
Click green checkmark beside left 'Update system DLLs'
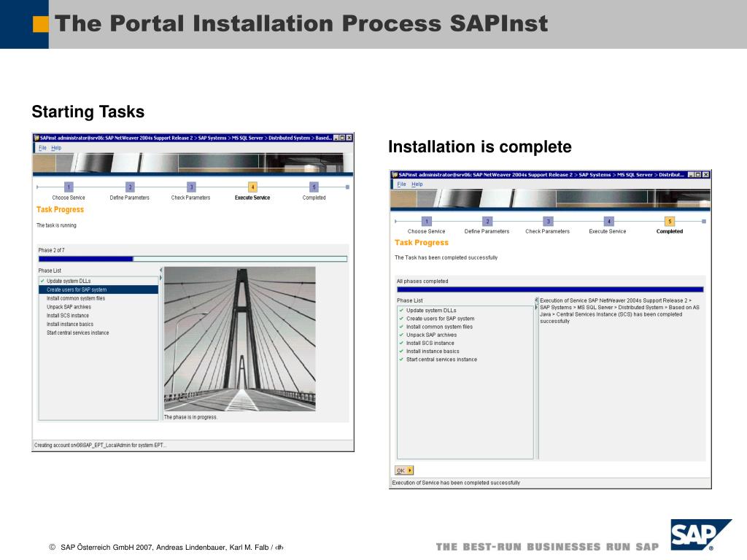point(42,281)
